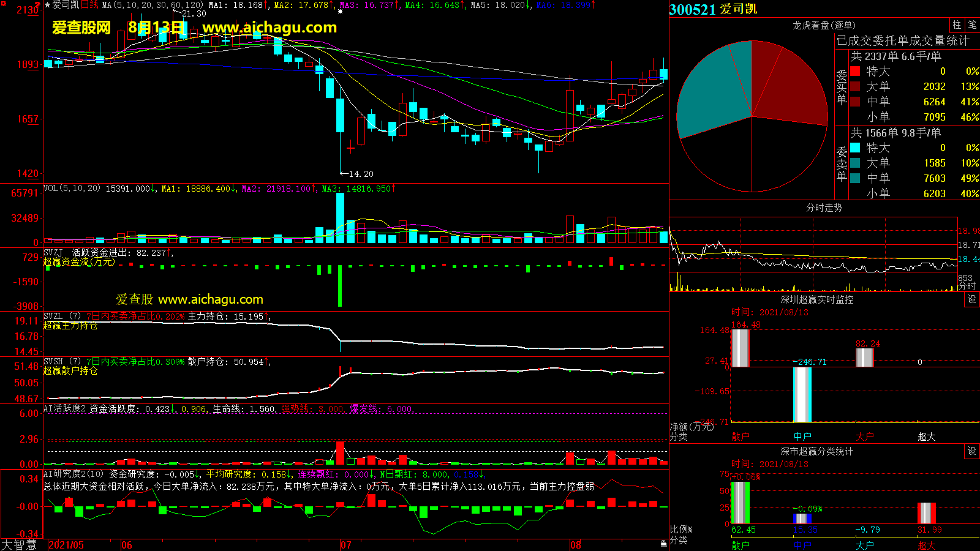Click the 大智慧 label at bottom-left

coord(20,545)
